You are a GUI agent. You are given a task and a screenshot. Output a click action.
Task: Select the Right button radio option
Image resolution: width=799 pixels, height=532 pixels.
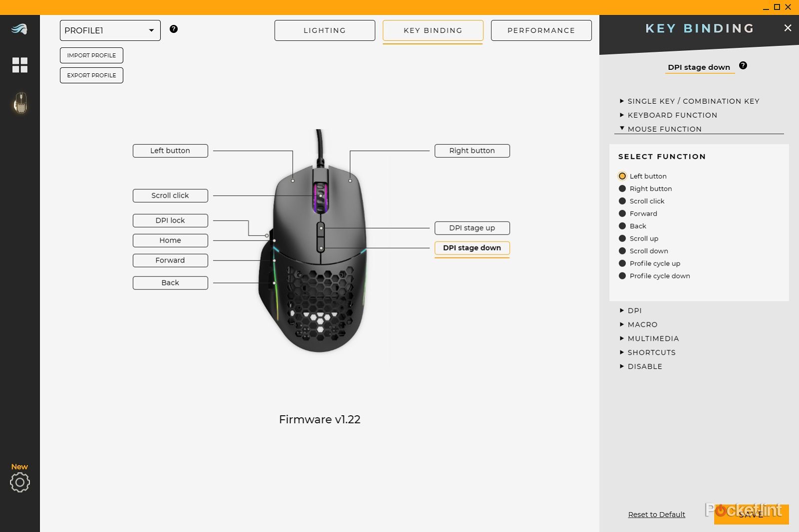pyautogui.click(x=622, y=189)
